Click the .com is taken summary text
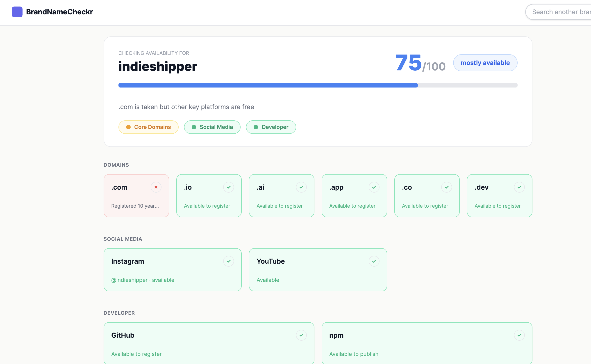The height and width of the screenshot is (364, 591). (186, 107)
